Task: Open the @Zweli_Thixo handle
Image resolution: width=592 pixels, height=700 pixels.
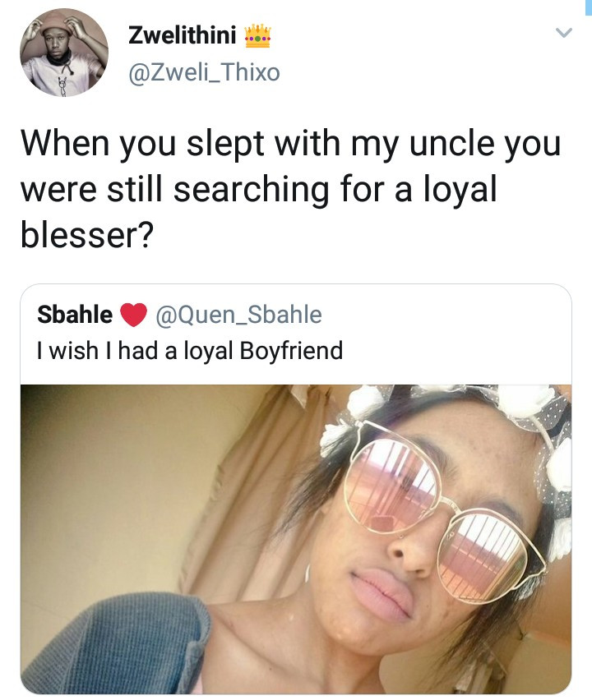Action: (x=204, y=72)
